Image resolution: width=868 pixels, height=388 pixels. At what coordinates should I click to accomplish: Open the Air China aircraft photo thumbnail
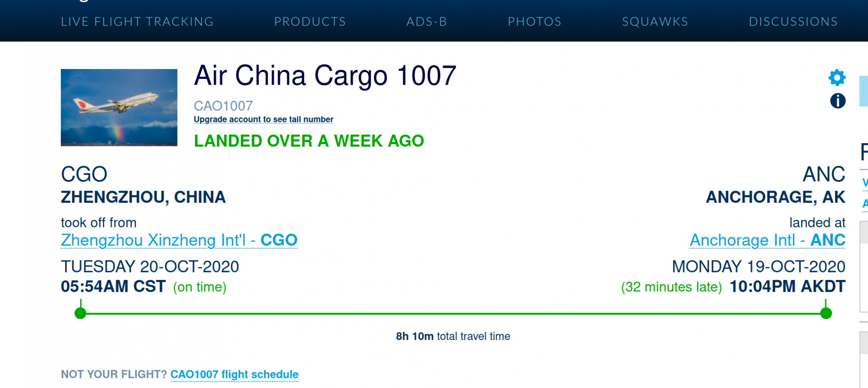119,108
